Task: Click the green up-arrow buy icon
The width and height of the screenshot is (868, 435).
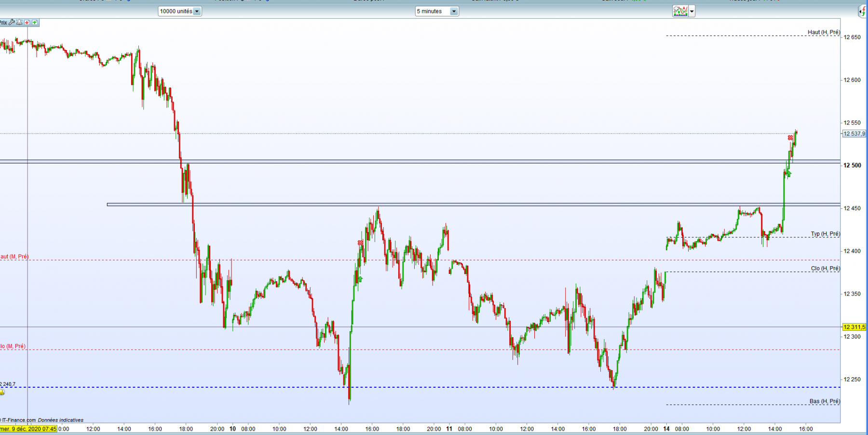Action: pos(35,22)
